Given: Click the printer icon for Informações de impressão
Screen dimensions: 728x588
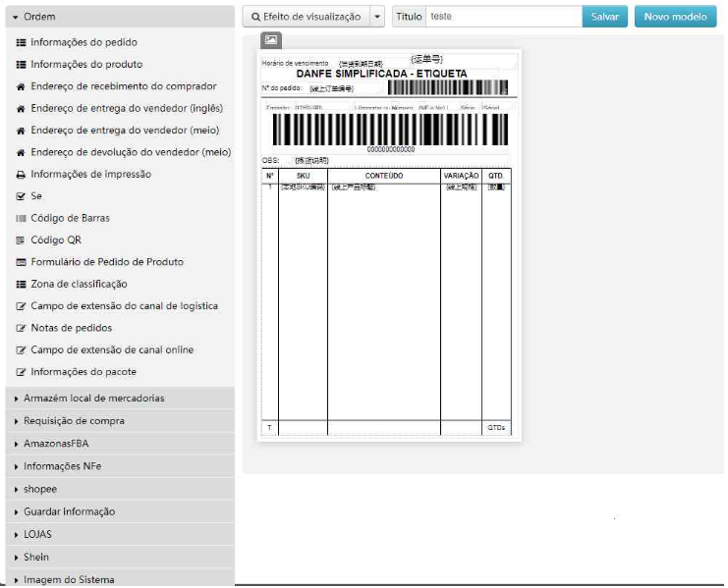Looking at the screenshot, I should pyautogui.click(x=21, y=175).
